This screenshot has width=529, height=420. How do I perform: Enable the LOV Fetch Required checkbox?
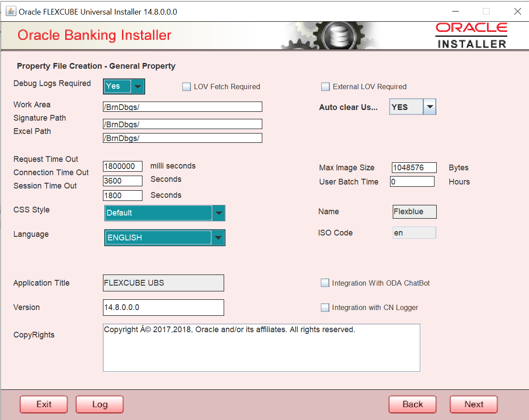[x=186, y=86]
